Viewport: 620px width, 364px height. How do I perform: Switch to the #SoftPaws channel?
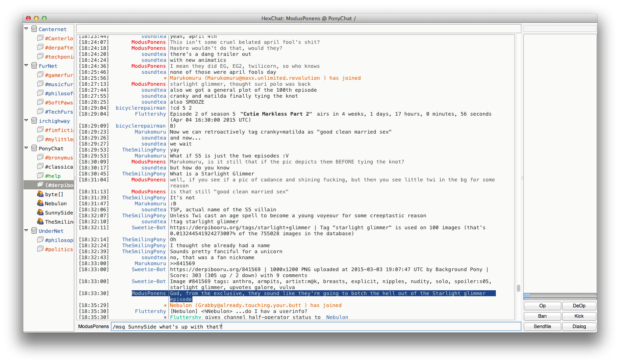pyautogui.click(x=59, y=102)
